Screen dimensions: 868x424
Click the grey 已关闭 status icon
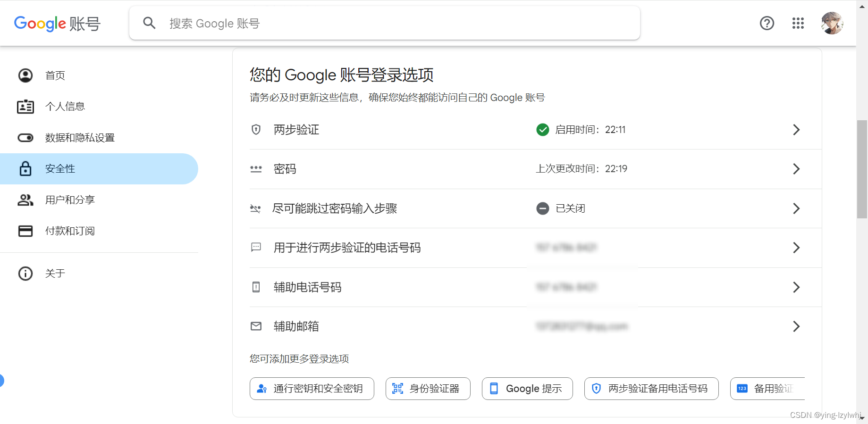(x=543, y=208)
